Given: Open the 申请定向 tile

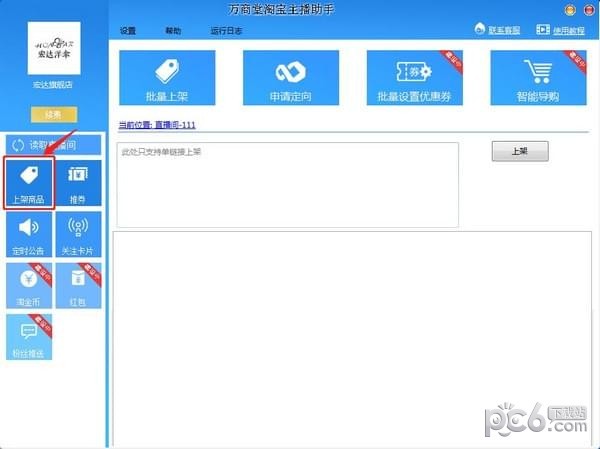Looking at the screenshot, I should (291, 78).
